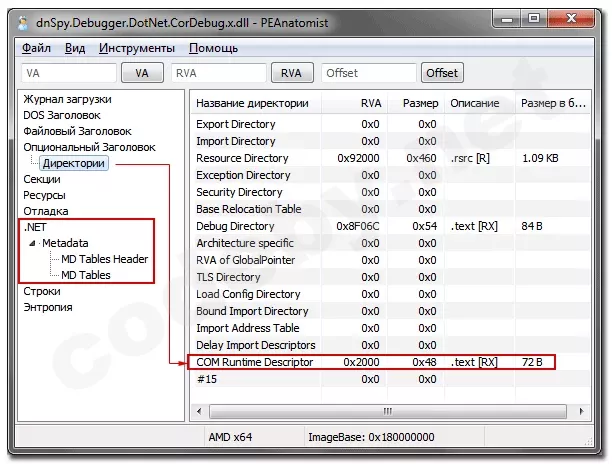Select the Base Relocation Table row
Screen dimensions: 612x464
[x=390, y=209]
